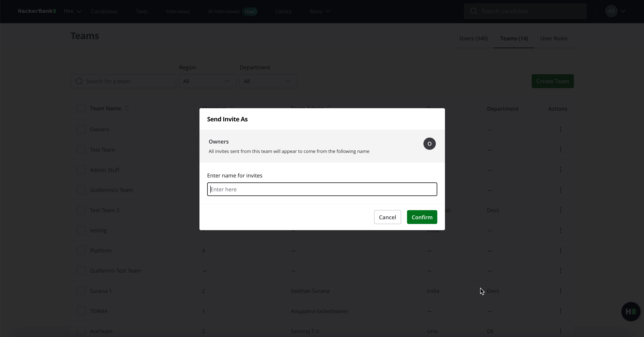Click the Owners team avatar badge
The image size is (644, 337).
(x=429, y=144)
